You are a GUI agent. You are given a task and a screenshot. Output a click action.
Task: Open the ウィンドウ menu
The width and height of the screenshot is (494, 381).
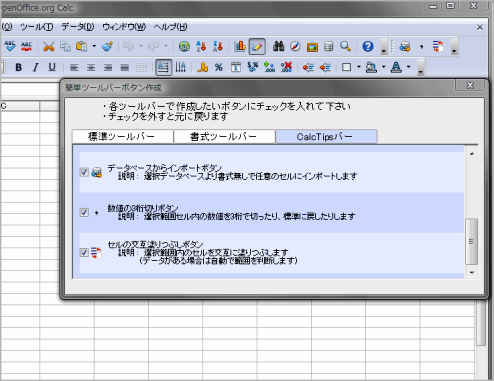point(124,27)
